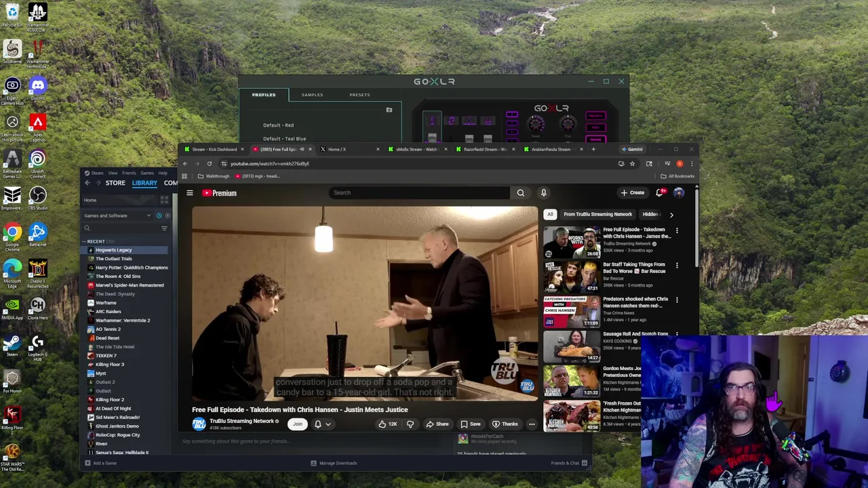Click Add a Game in Steam

(x=100, y=463)
